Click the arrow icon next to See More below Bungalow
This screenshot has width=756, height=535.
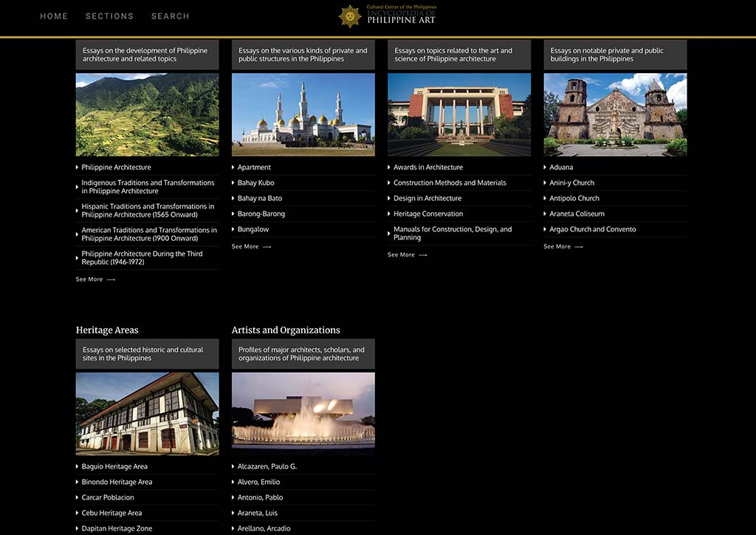(x=267, y=246)
